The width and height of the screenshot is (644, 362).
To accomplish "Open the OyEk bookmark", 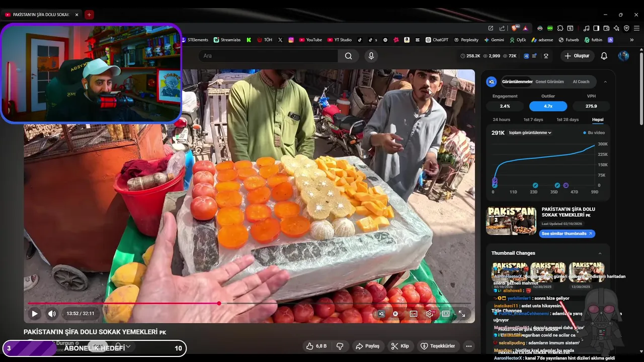I will tap(518, 40).
